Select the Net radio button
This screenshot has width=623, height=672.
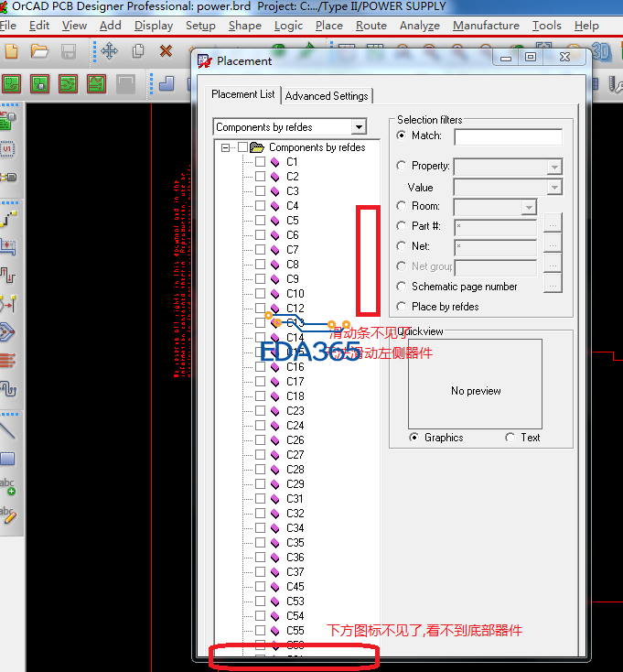(402, 246)
